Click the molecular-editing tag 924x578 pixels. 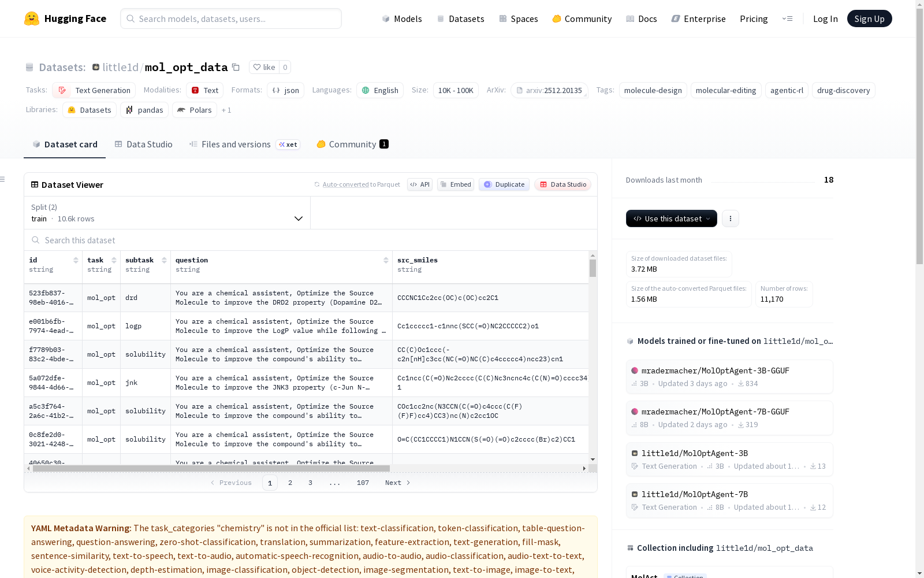[x=726, y=90]
